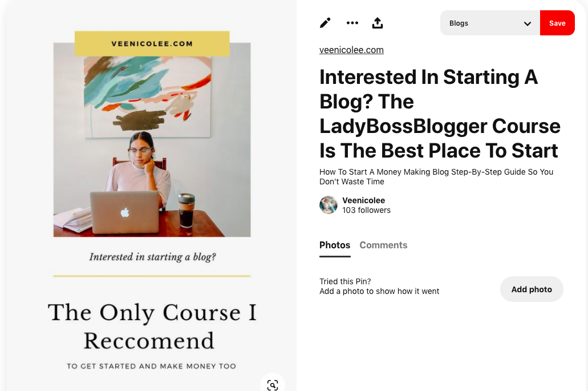Click the share upload arrow icon

pos(378,23)
